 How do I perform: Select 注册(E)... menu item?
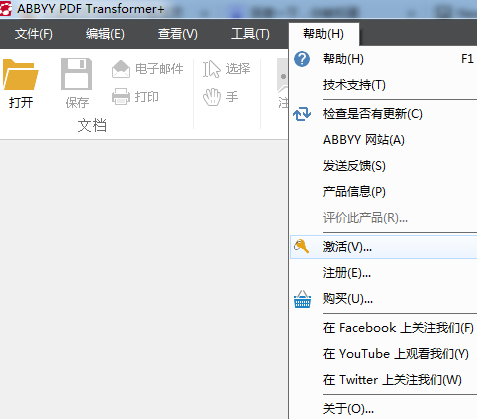pyautogui.click(x=383, y=273)
